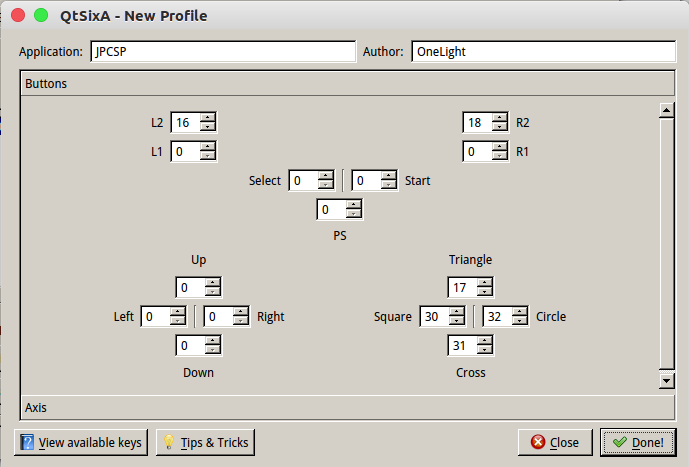This screenshot has width=689, height=467.
Task: Increase the L2 value with up arrow
Action: (208, 118)
